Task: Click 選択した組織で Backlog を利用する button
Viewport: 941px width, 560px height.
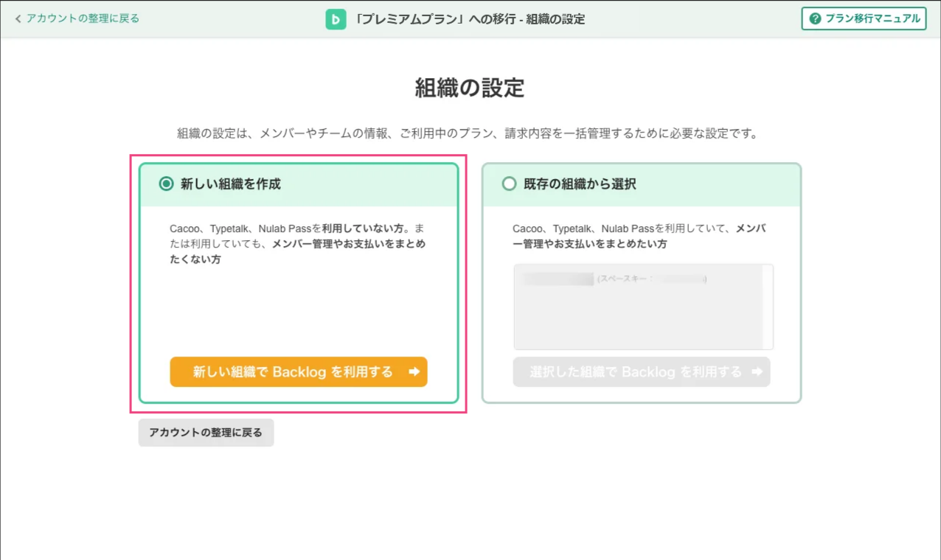Action: 642,372
